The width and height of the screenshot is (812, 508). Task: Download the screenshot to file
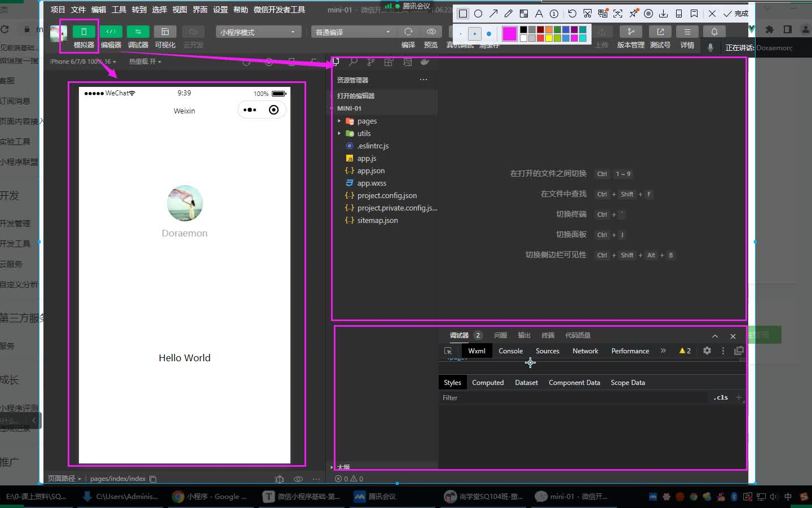[x=664, y=14]
